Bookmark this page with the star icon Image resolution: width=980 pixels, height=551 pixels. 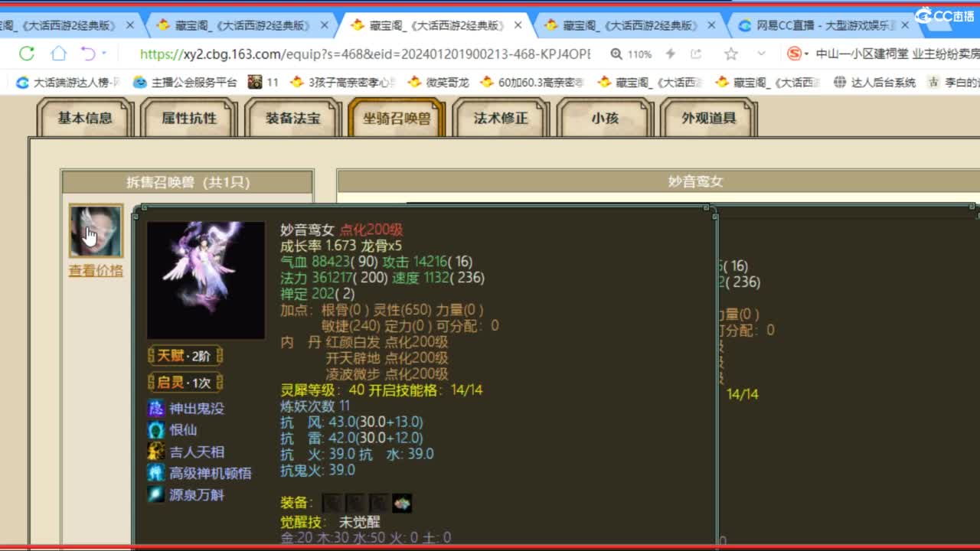pos(731,54)
